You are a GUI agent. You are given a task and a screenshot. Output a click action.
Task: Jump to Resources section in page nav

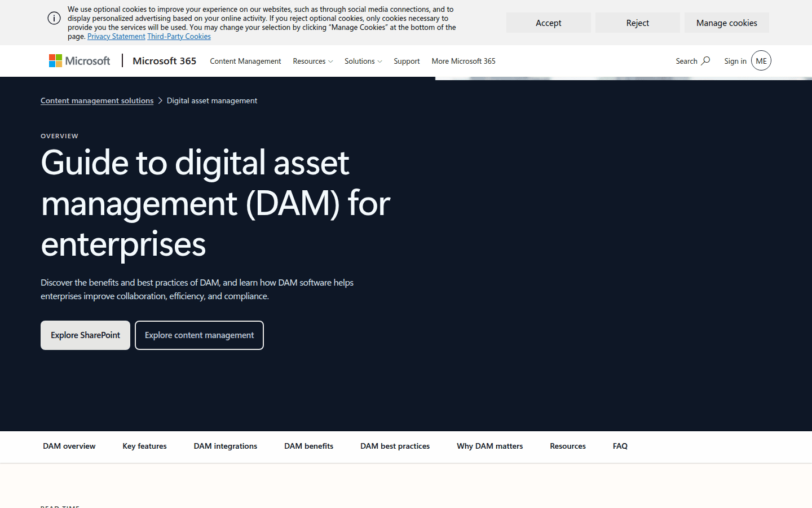click(x=568, y=446)
